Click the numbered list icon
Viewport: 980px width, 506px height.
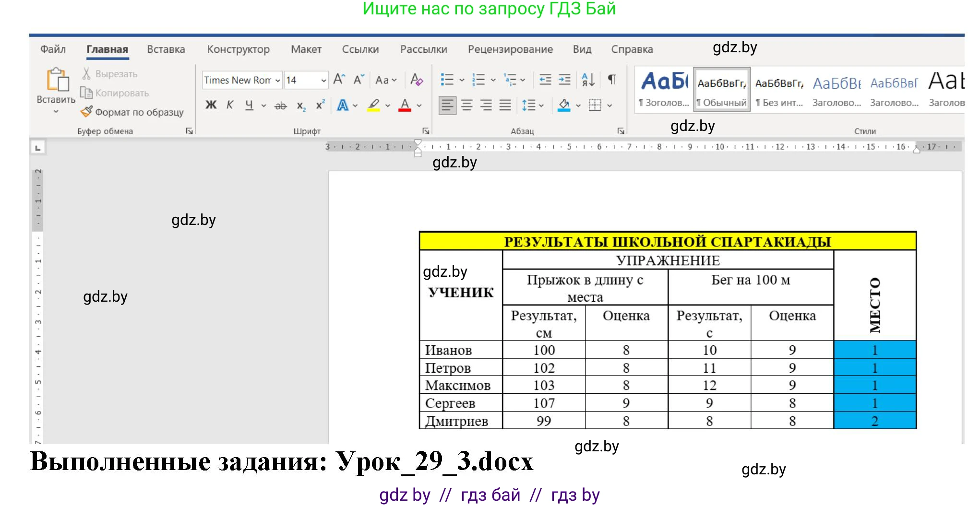(478, 80)
